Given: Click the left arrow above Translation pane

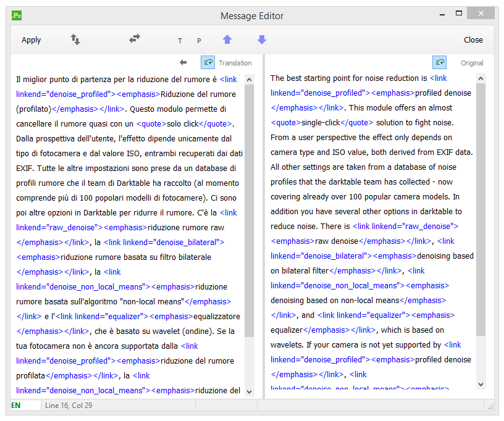Looking at the screenshot, I should click(x=183, y=62).
